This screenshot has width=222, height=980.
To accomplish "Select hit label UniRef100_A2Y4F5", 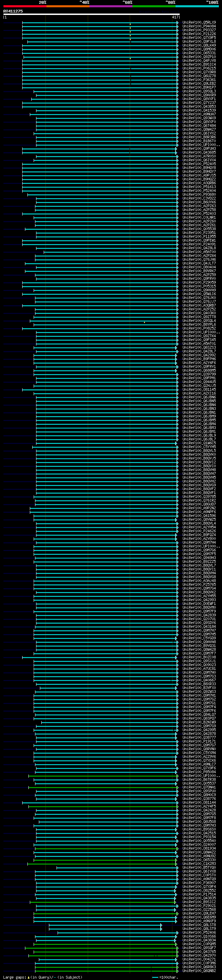I will pos(199,807).
